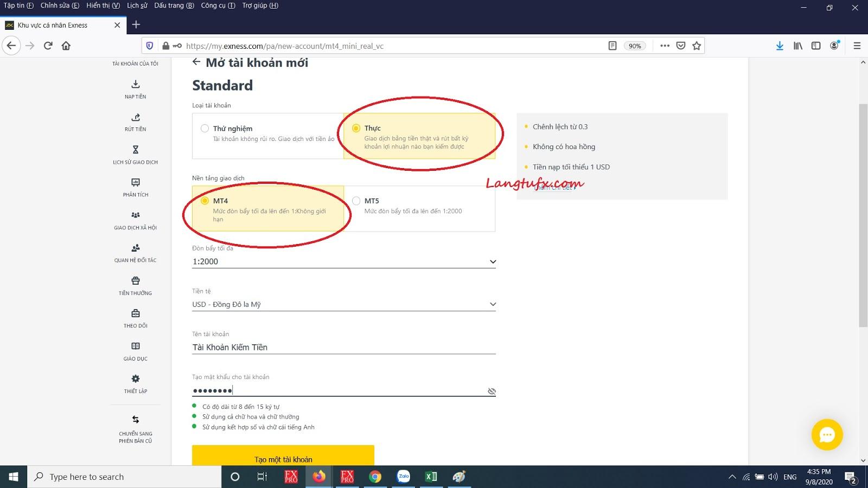This screenshot has width=868, height=488.
Task: Bookmark this page with star icon
Action: tap(697, 46)
